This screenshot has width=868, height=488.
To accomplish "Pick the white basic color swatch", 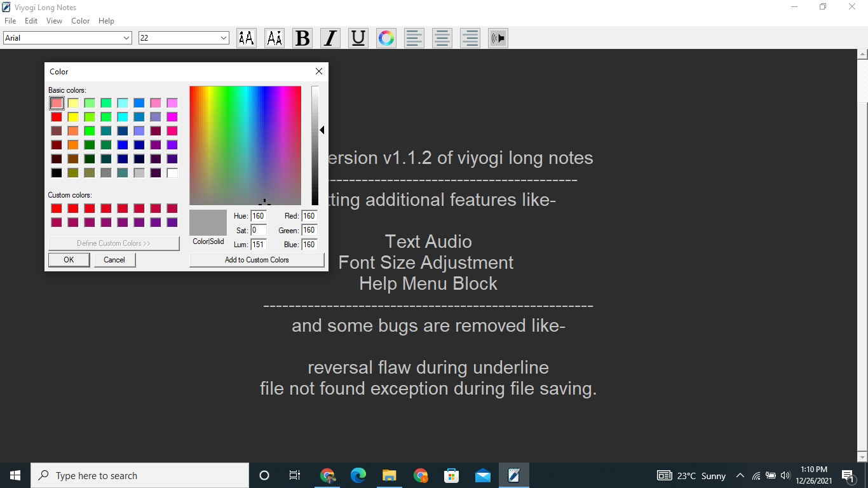I will 172,173.
